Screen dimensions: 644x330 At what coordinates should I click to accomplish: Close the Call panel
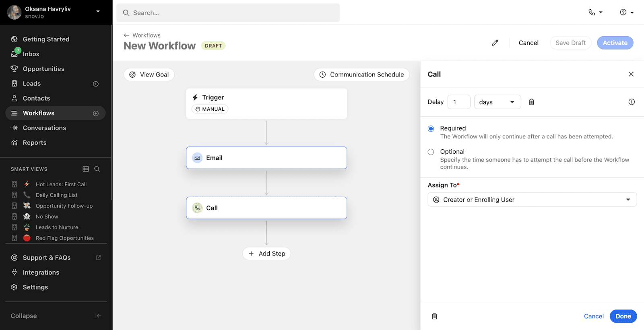(x=631, y=74)
